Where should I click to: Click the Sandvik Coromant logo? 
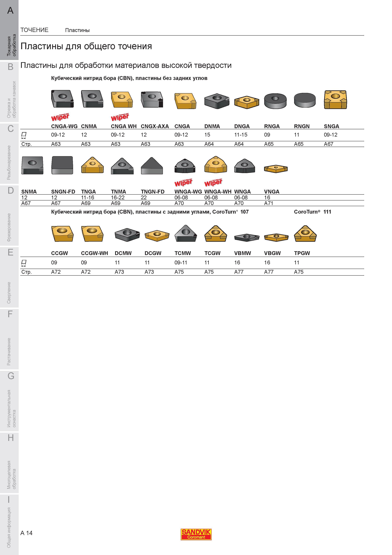click(196, 534)
